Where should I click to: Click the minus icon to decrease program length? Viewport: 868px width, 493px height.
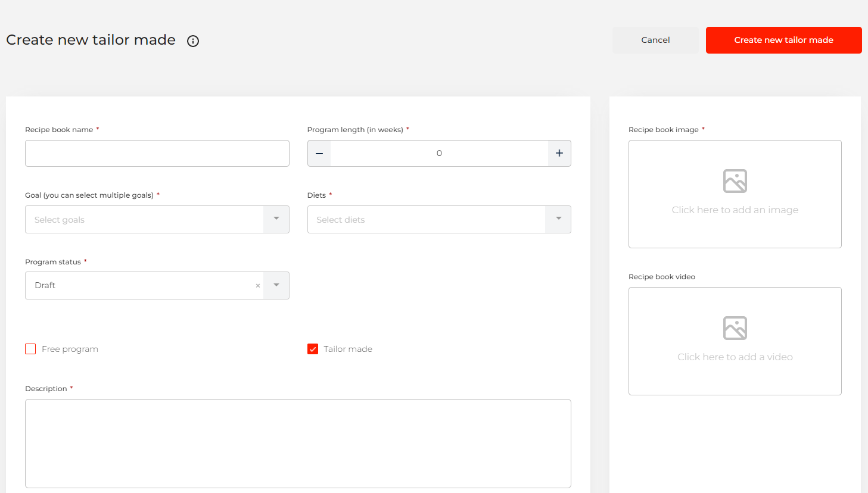pos(319,153)
